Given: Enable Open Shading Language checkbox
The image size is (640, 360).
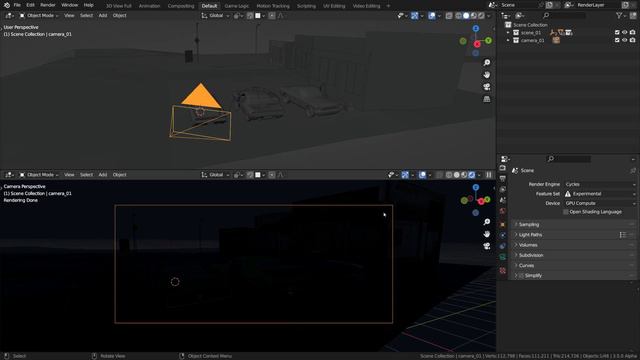Looking at the screenshot, I should (565, 212).
